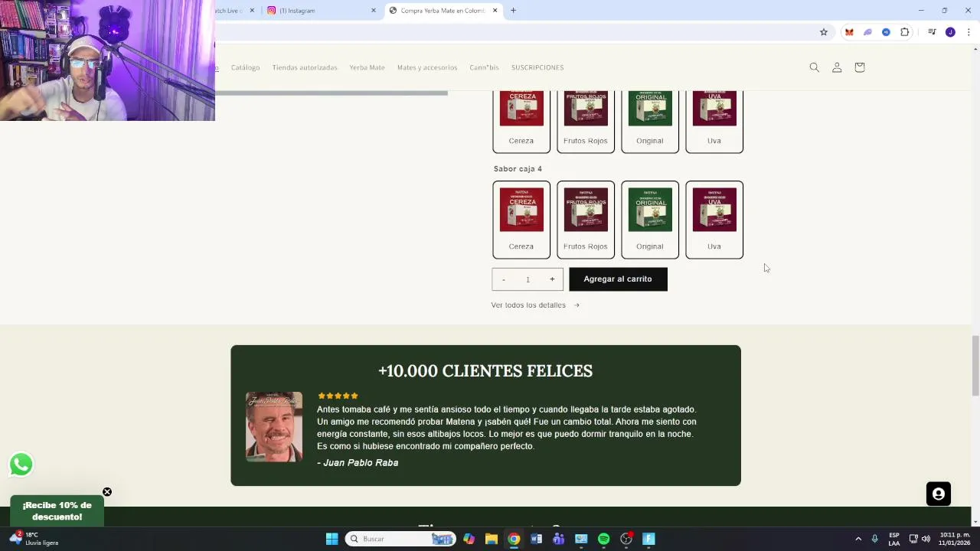Increase quantity with the plus button
The width and height of the screenshot is (980, 551).
click(552, 279)
